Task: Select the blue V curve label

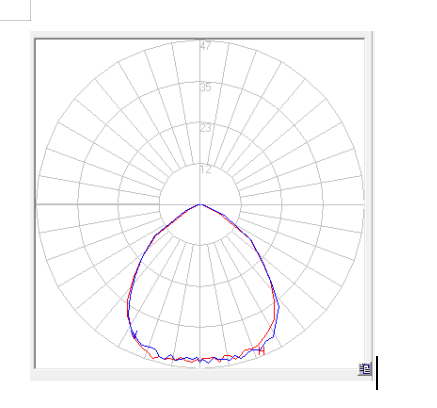Action: 134,334
